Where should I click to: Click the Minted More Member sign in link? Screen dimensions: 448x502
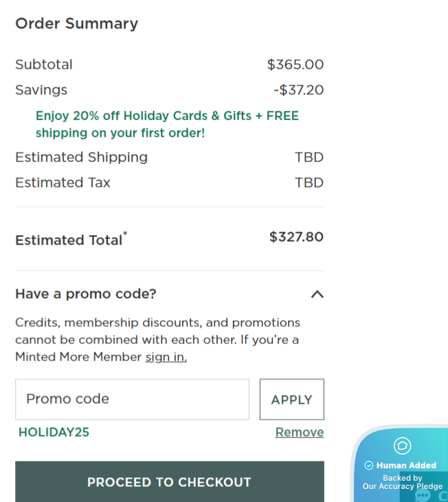click(166, 357)
